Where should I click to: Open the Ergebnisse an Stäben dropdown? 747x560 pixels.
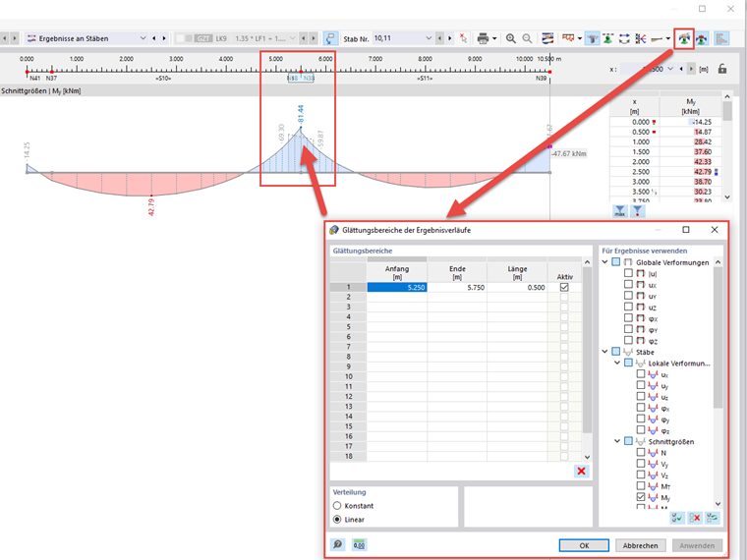pos(143,38)
